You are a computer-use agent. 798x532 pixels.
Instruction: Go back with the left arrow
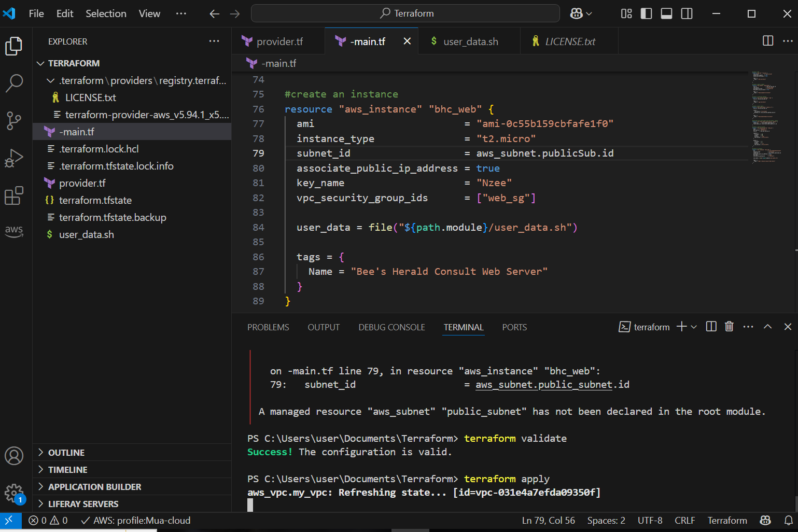pyautogui.click(x=214, y=14)
